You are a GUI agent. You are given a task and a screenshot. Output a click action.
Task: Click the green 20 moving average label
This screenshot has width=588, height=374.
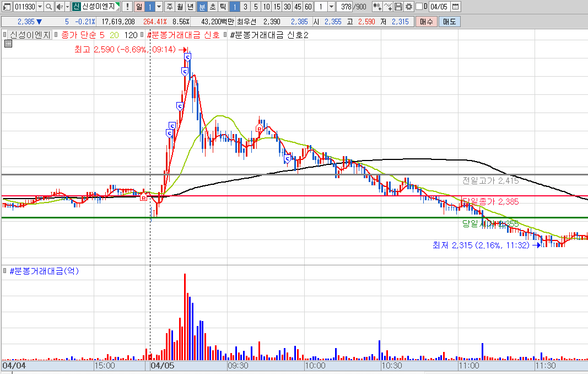[x=115, y=35]
